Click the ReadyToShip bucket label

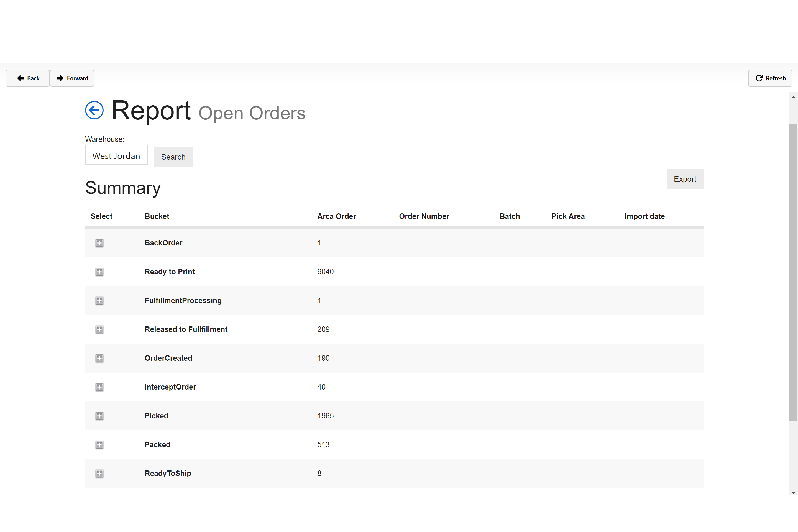(168, 474)
